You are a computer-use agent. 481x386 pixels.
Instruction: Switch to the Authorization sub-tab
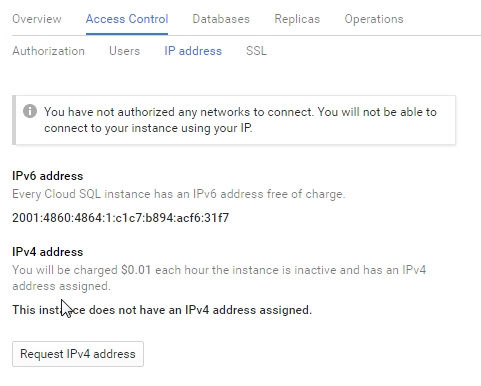(49, 51)
